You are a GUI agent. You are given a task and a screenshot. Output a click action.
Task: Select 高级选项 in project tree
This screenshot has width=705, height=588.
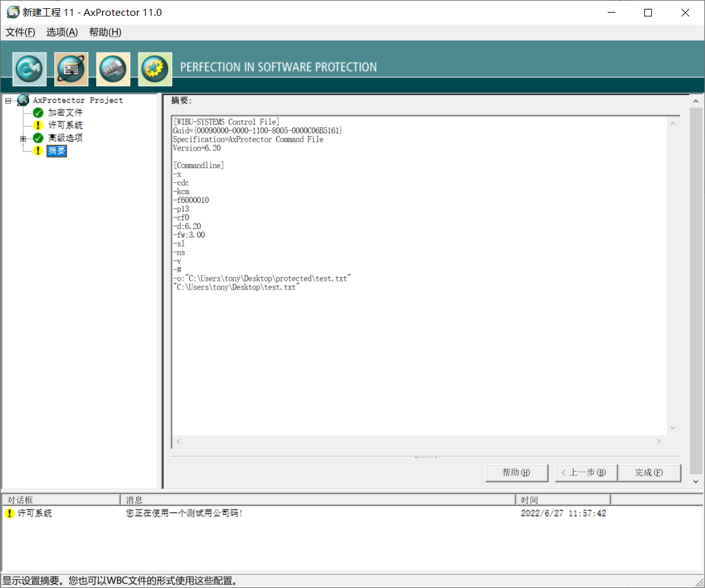pos(65,138)
